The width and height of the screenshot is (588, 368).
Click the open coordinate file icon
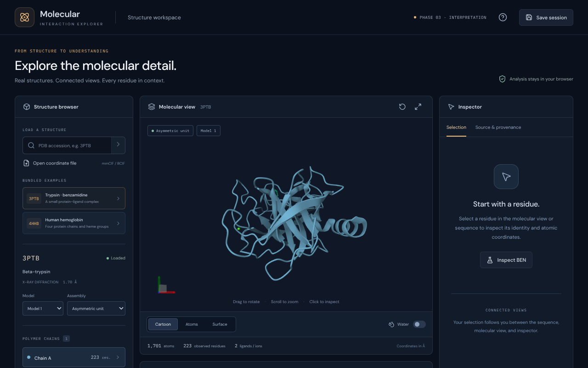(x=26, y=163)
